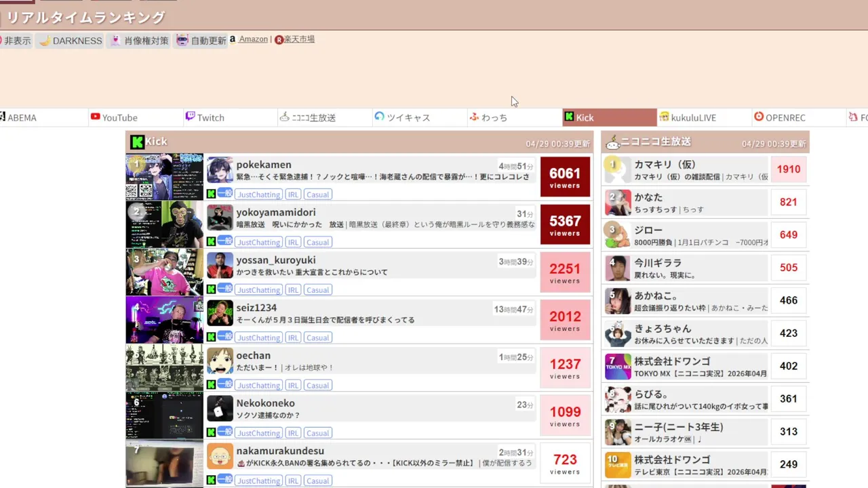Click JustChatting tag on pokekamen row
The height and width of the screenshot is (488, 868).
click(258, 195)
